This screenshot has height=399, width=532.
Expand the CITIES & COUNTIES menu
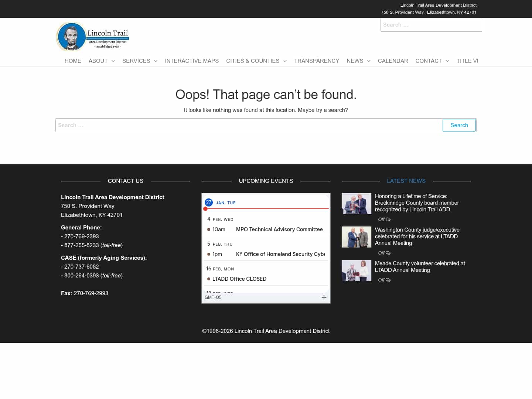click(253, 61)
